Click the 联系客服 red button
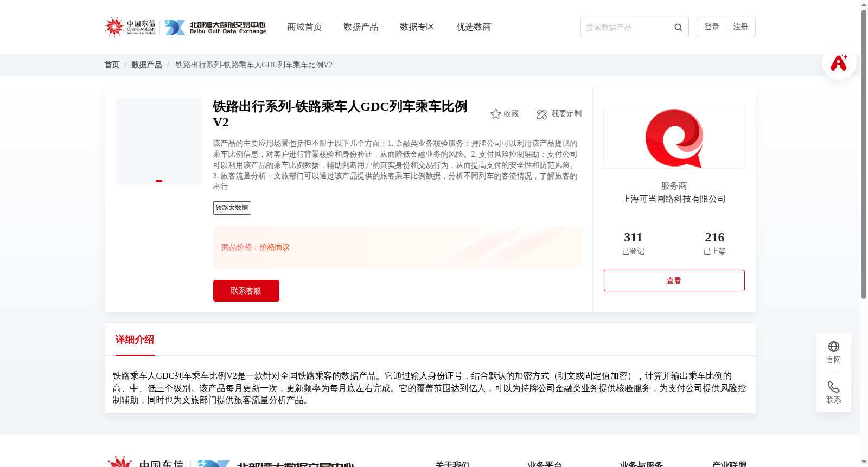868x467 pixels. pyautogui.click(x=246, y=291)
